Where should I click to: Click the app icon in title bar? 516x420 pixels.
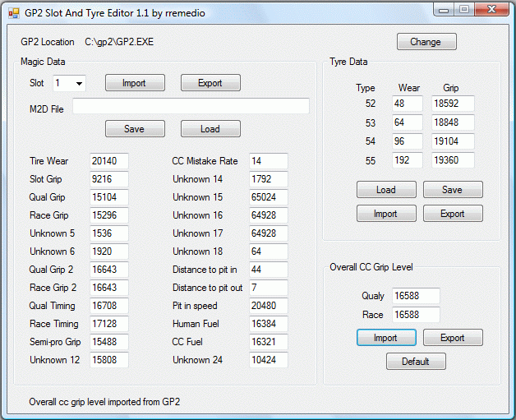point(13,13)
